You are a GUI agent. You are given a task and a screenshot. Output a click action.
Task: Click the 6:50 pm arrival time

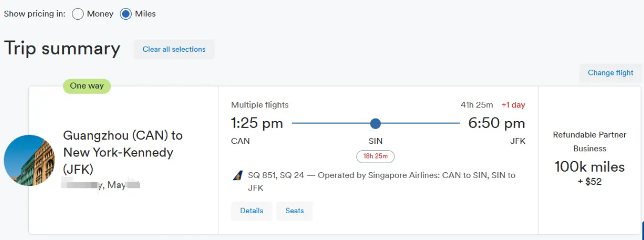point(496,123)
